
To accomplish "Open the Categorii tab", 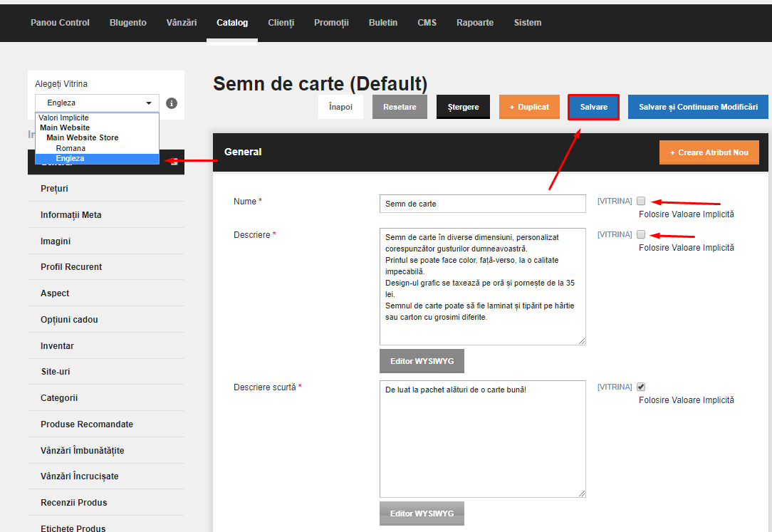I will pos(106,397).
